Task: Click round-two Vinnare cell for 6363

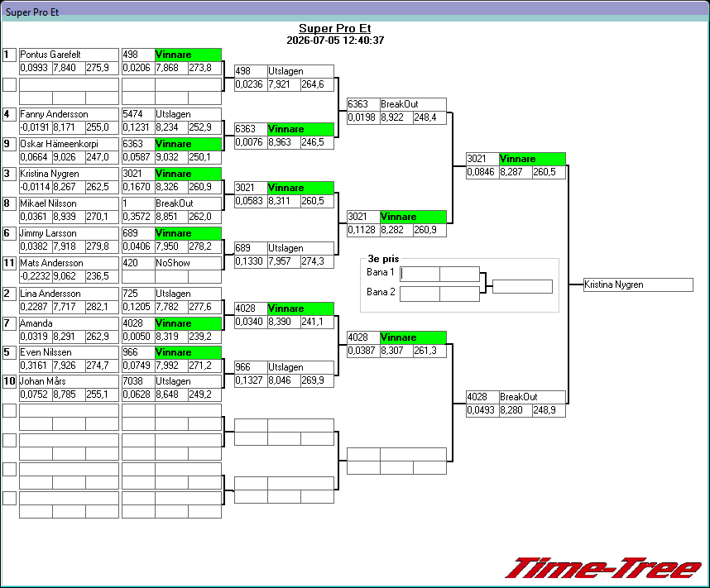Action: pos(300,130)
